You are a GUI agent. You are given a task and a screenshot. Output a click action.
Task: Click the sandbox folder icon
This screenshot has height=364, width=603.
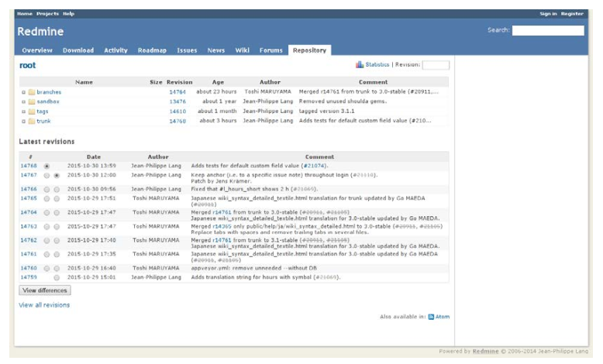point(32,101)
